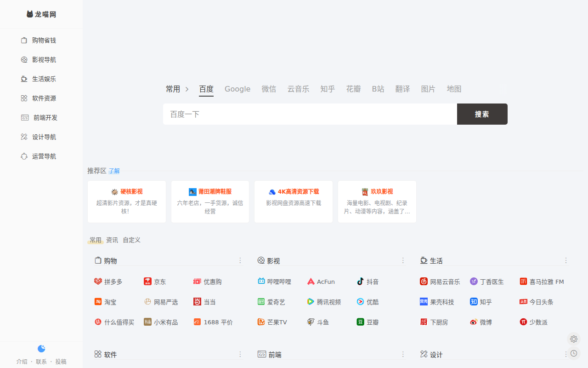Click the 优惠购 icon
Screen dimensions: 588x368
197,282
